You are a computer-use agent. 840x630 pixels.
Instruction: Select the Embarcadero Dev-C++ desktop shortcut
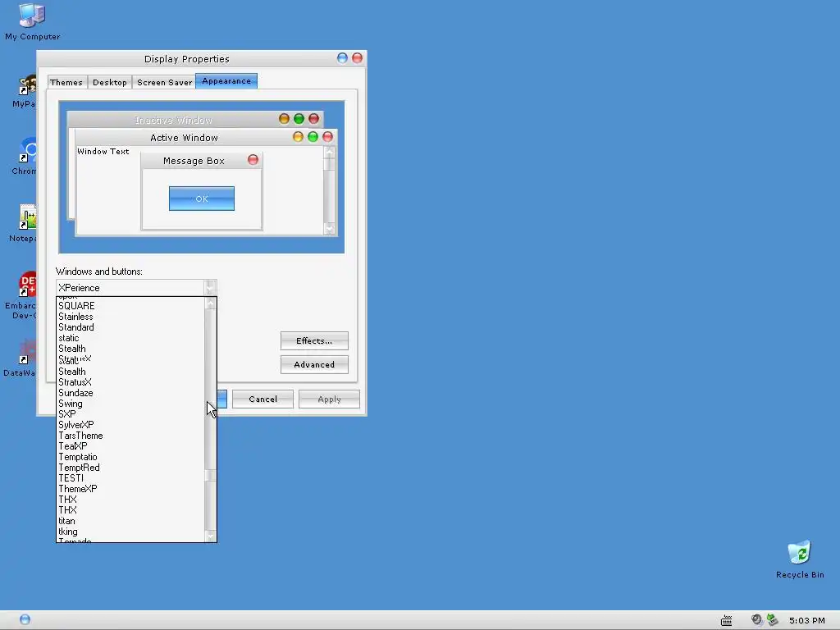21,295
